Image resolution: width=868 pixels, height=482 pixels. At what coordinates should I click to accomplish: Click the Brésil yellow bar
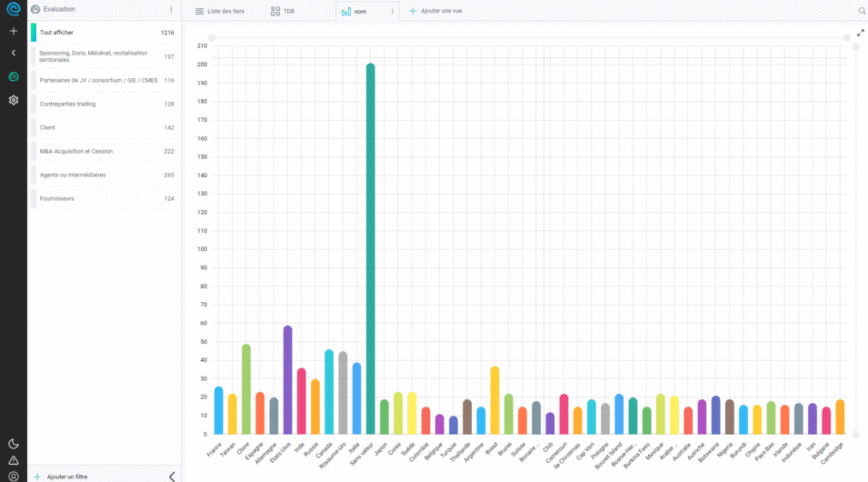[494, 400]
